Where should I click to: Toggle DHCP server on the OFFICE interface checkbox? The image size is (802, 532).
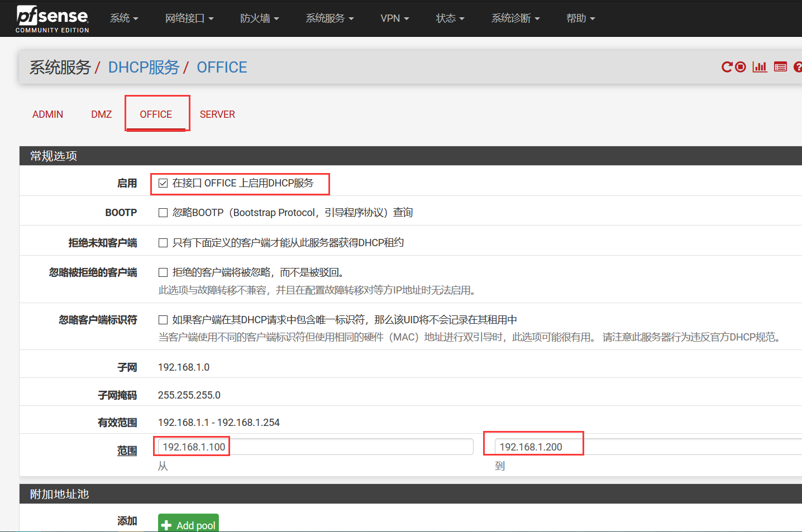click(x=163, y=183)
